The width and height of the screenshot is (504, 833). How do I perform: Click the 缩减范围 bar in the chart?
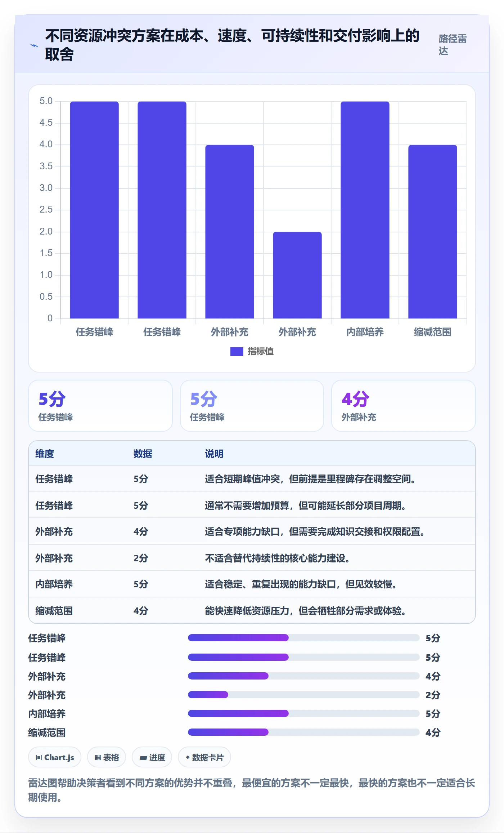point(433,232)
